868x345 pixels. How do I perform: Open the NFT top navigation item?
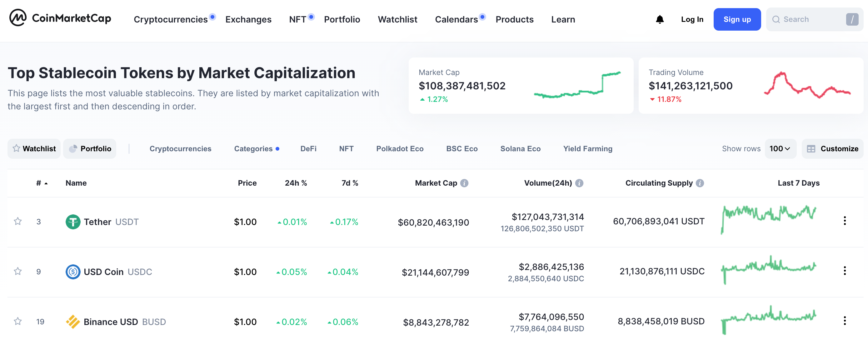click(297, 20)
